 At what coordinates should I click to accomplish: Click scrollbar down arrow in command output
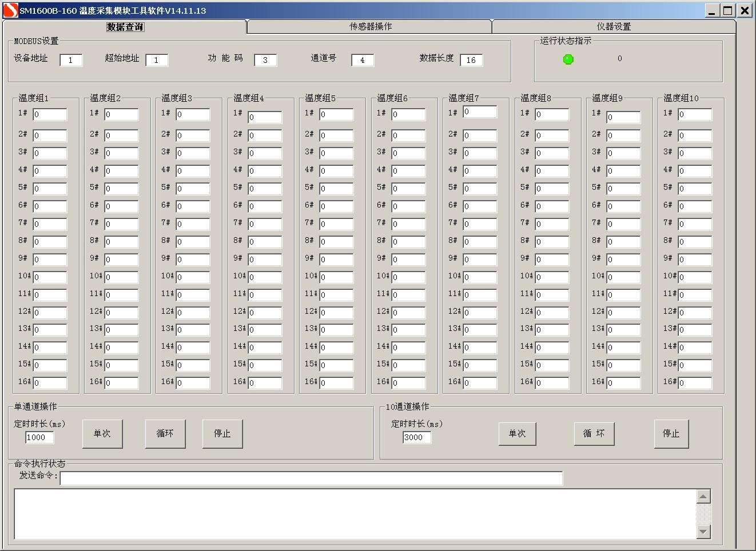tap(703, 532)
